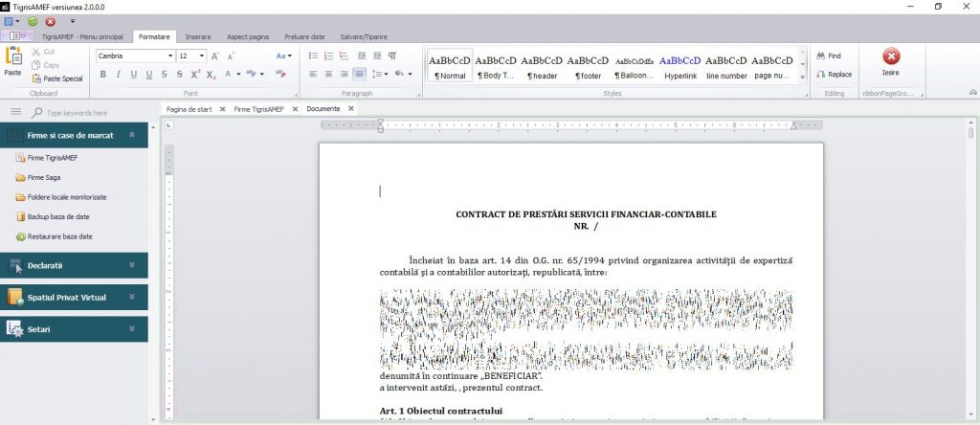Toggle Superscript formatting
The width and height of the screenshot is (980, 425).
(x=195, y=75)
